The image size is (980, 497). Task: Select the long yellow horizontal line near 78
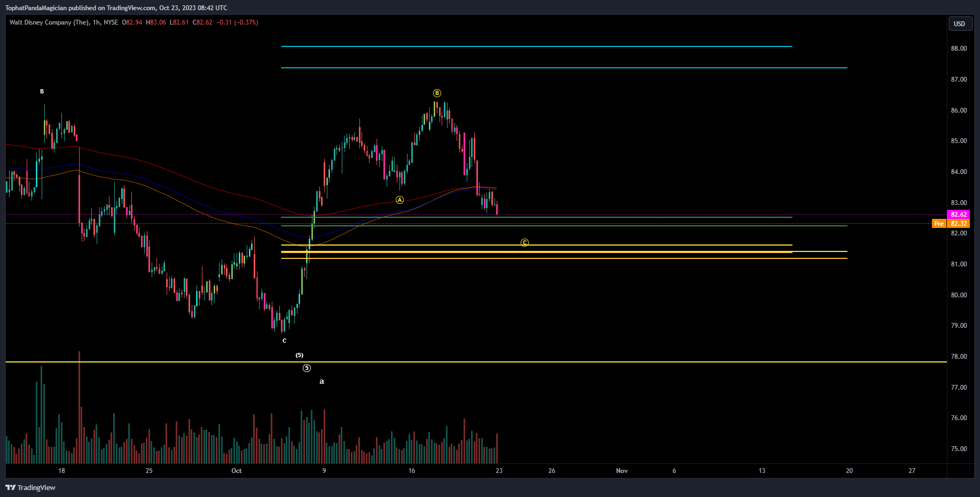pos(476,362)
